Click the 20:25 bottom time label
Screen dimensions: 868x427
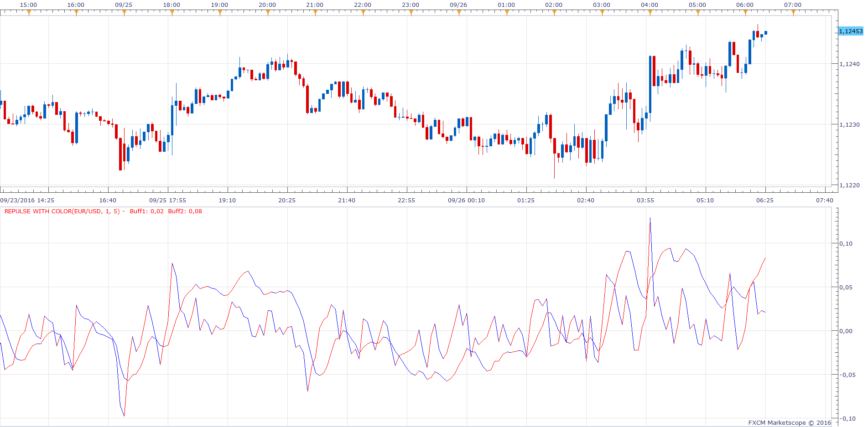coord(287,201)
